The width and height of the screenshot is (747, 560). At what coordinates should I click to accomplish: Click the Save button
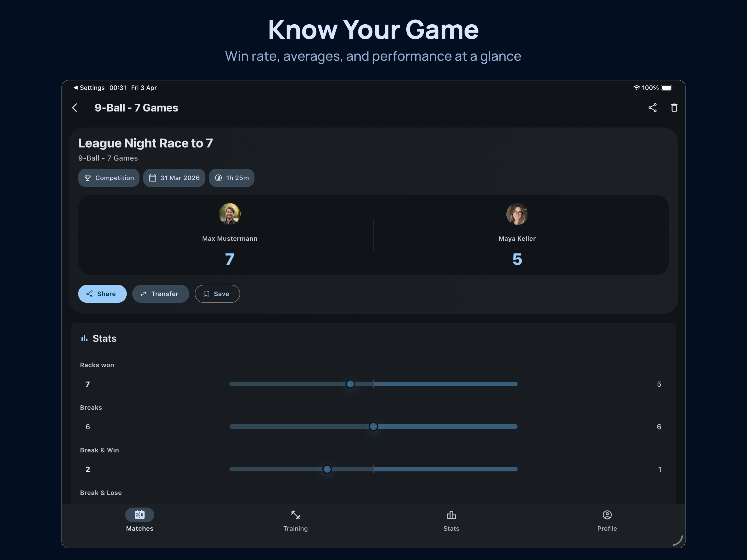tap(217, 294)
